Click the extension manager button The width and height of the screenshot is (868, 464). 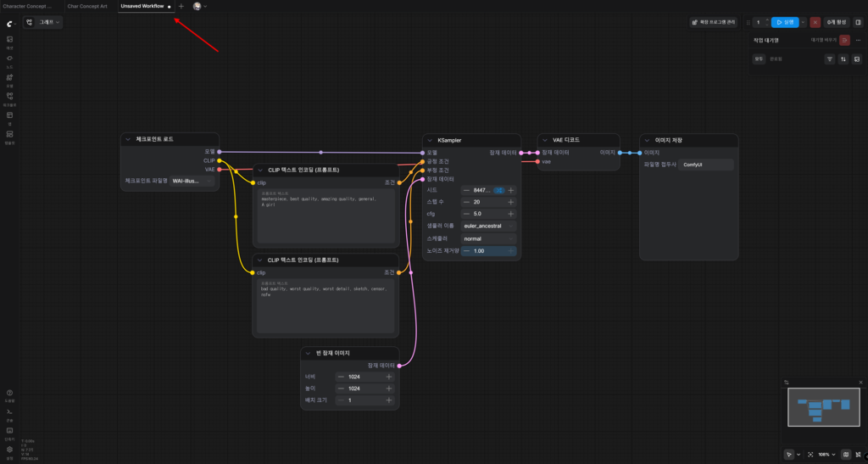[714, 22]
